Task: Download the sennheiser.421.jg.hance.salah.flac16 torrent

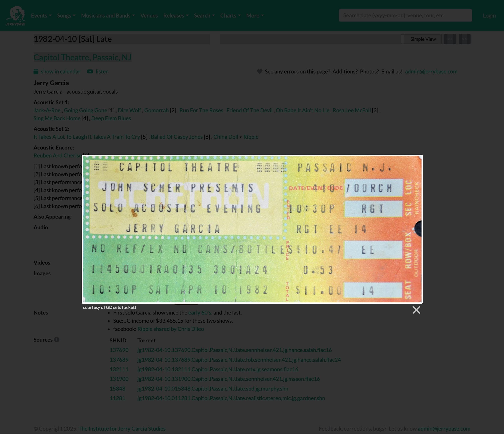Action: tap(234, 350)
